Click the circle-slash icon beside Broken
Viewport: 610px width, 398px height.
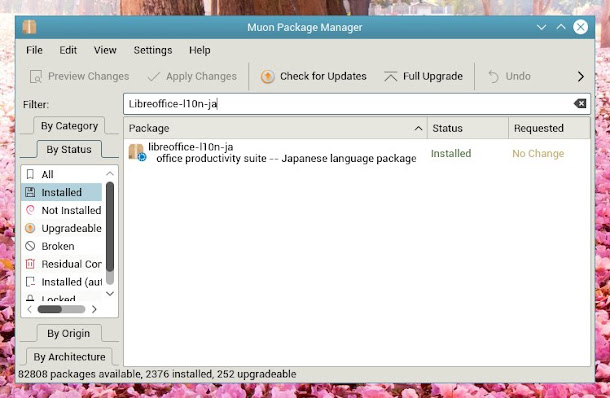coord(30,246)
